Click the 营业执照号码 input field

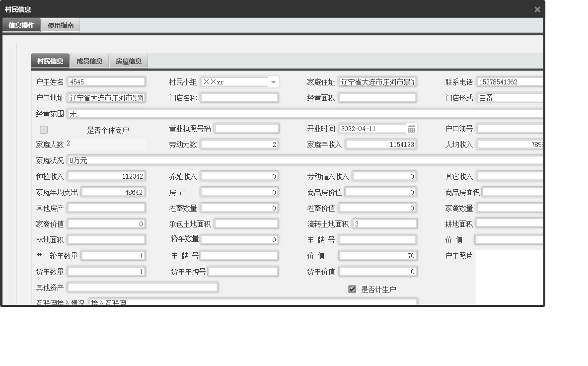247,128
